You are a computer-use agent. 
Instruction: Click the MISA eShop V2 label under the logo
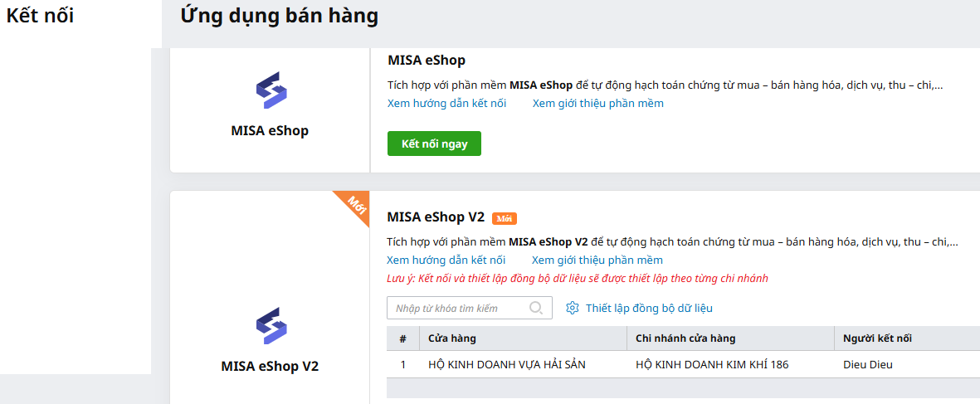tap(270, 366)
